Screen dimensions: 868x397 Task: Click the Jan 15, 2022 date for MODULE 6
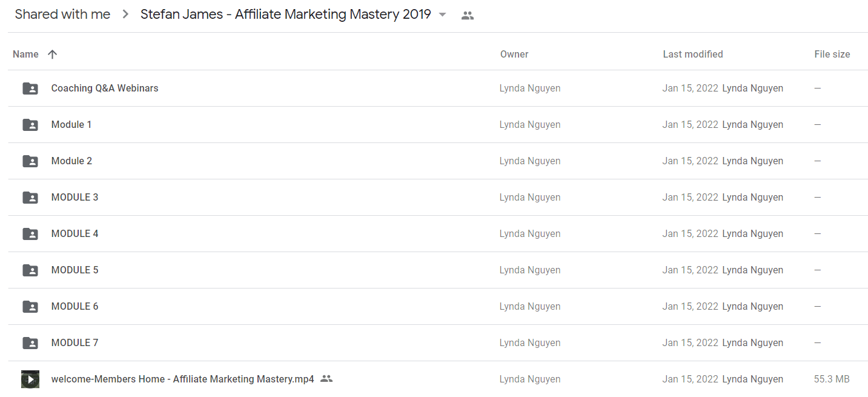tap(691, 306)
